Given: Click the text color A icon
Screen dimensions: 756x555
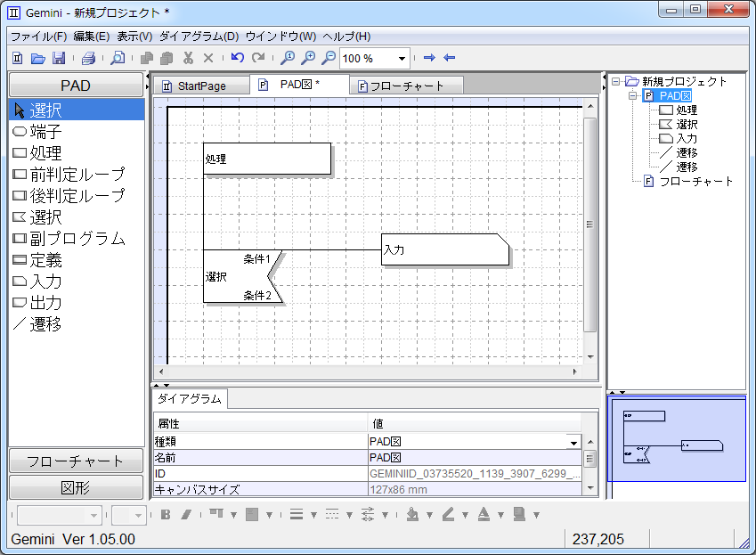Looking at the screenshot, I should pyautogui.click(x=484, y=515).
